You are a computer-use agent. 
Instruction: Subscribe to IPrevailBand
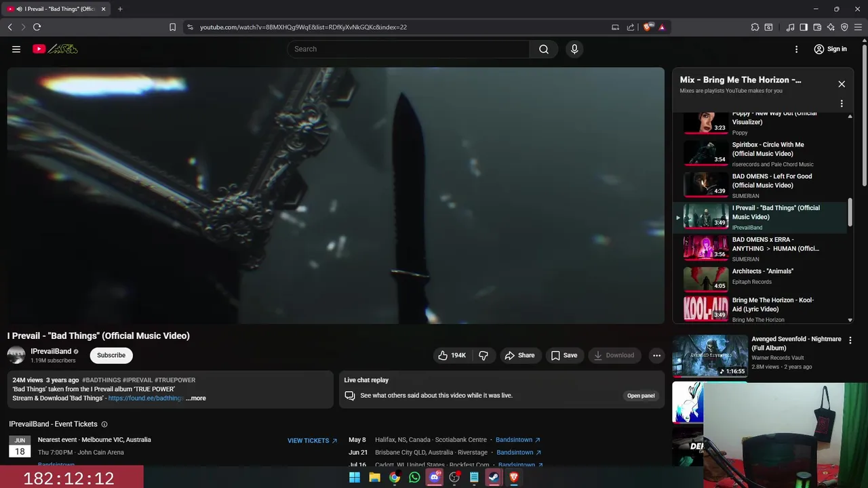111,355
